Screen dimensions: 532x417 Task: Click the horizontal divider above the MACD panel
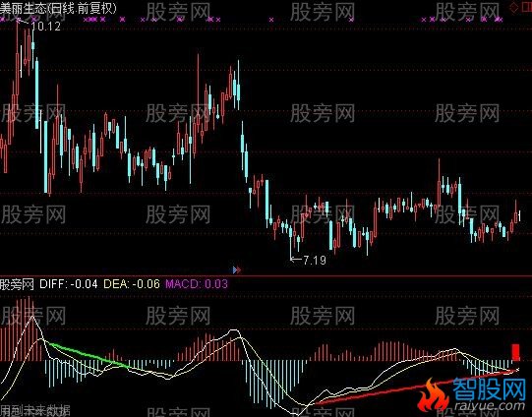coord(266,275)
